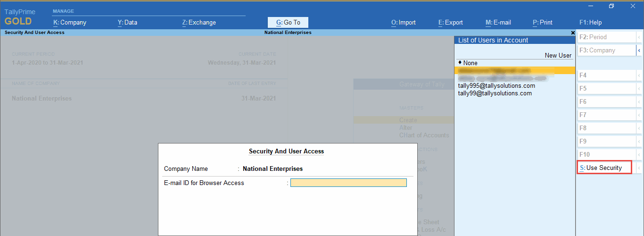Focus E-mail ID for Browser Access field
The image size is (644, 236).
[x=348, y=183]
